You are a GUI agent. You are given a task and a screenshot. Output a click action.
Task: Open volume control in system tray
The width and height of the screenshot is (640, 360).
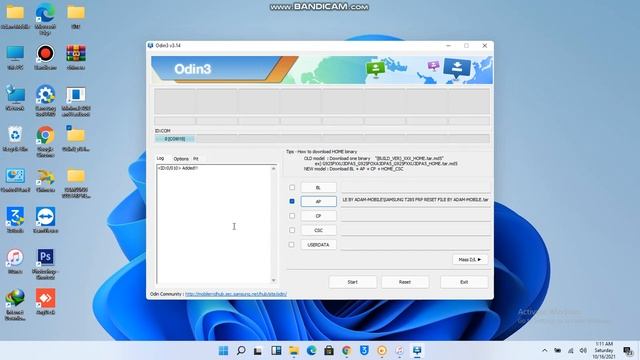583,351
